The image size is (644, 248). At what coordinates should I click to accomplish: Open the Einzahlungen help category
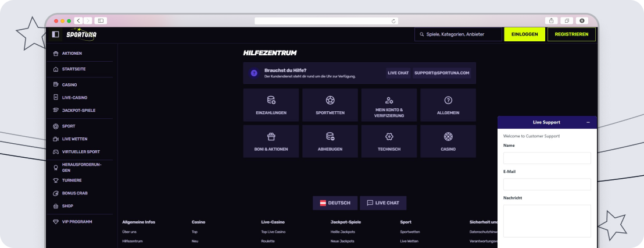[x=271, y=105]
